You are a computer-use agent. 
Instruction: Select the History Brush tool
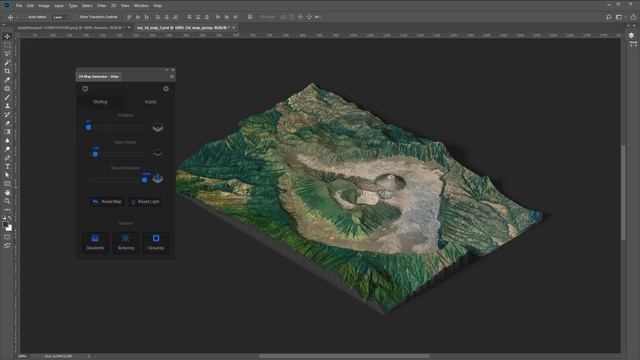point(7,114)
